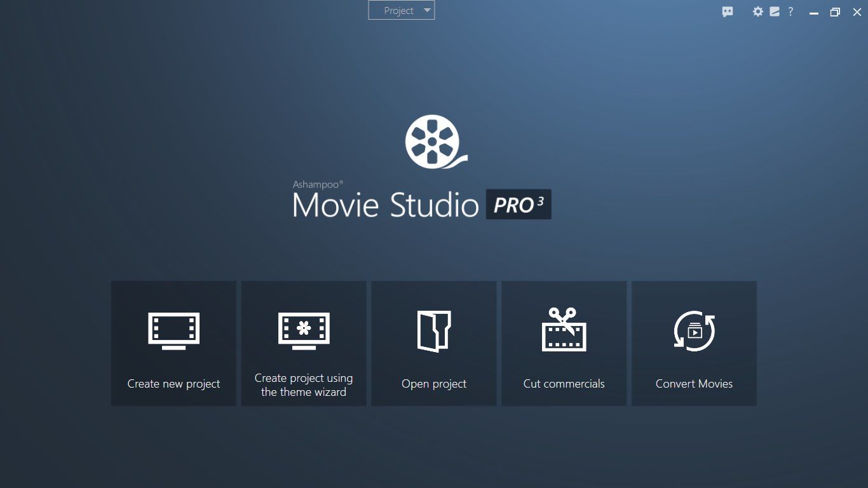Click the PRO 3 badge
The height and width of the screenshot is (488, 868).
519,205
